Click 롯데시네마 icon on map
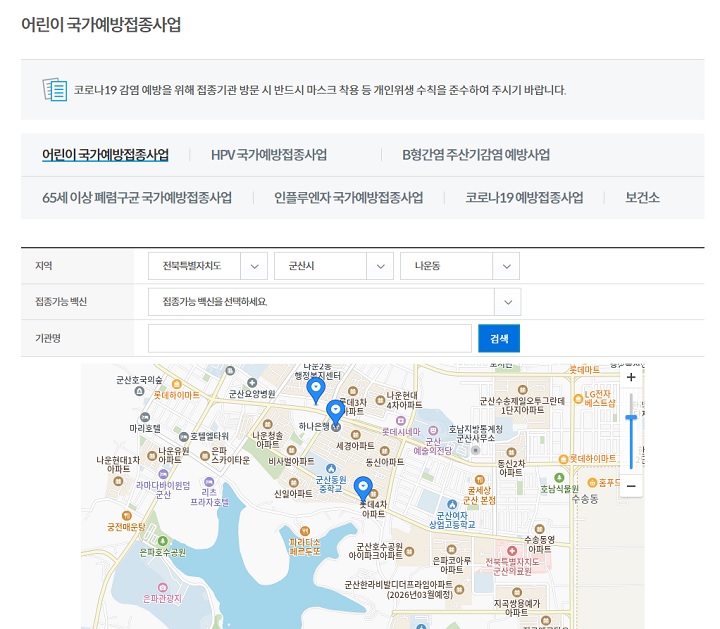 click(x=401, y=421)
